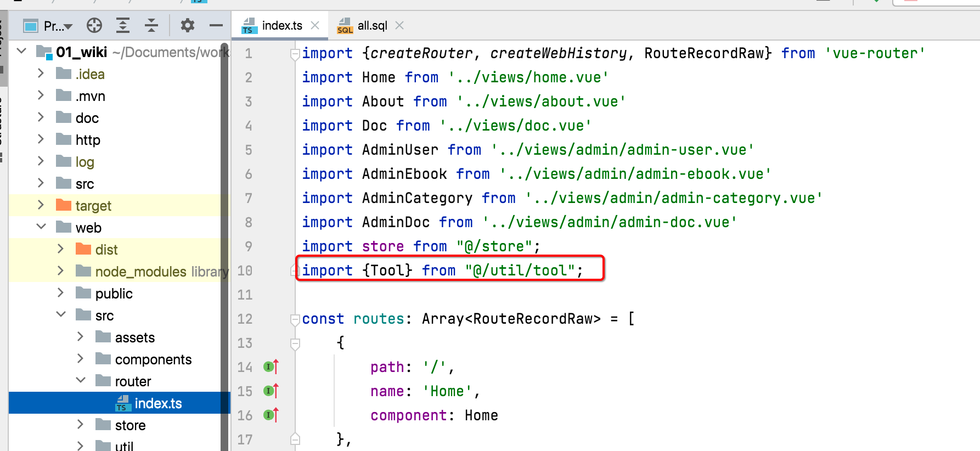The image size is (980, 451).
Task: Close the index.ts tab
Action: (x=315, y=25)
